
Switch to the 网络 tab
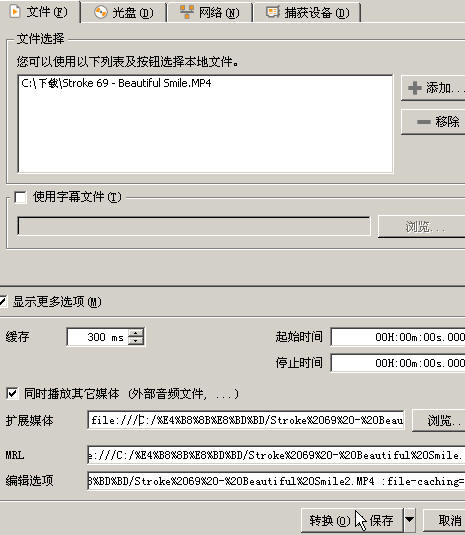pyautogui.click(x=209, y=12)
